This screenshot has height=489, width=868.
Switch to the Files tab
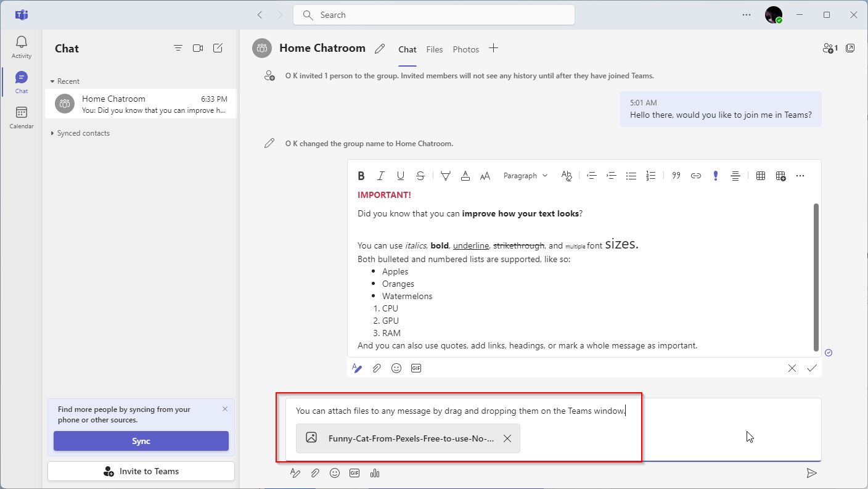pos(435,49)
